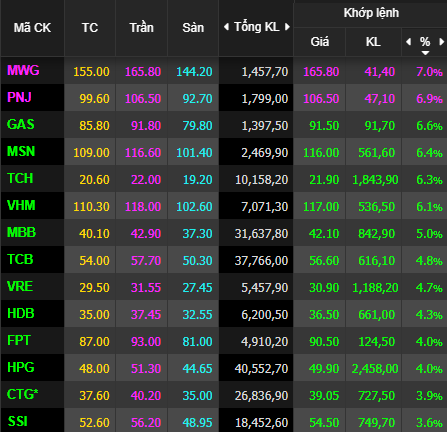The width and height of the screenshot is (447, 432).
Task: Click the TCB stock symbol
Action: click(x=20, y=260)
